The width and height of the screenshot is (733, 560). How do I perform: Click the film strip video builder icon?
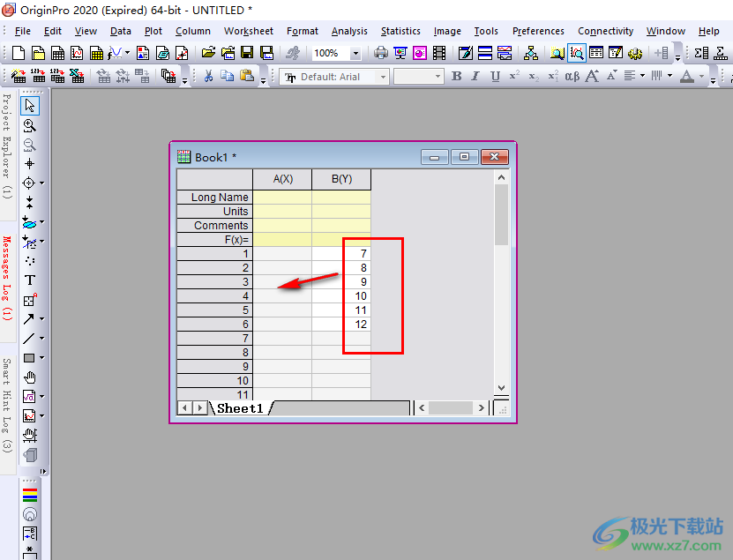[x=439, y=53]
